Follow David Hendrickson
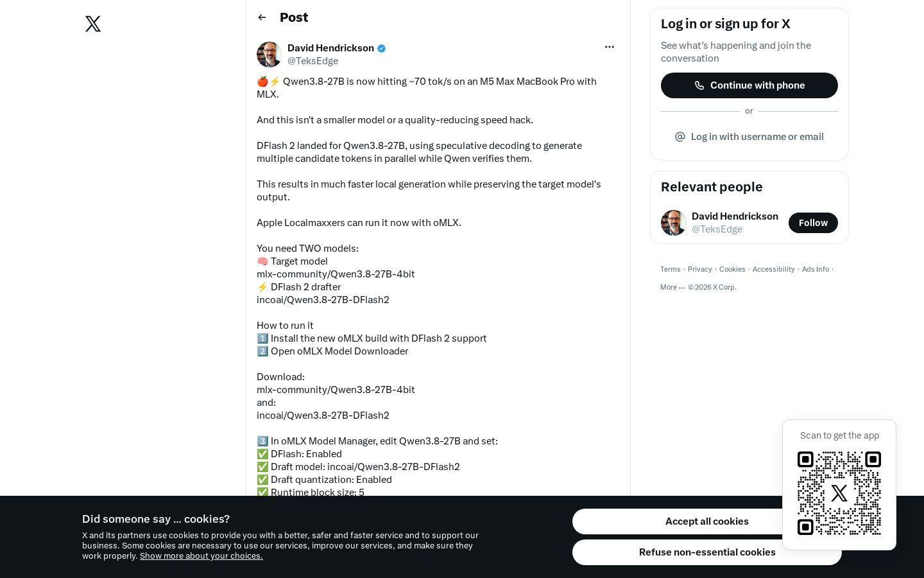Image resolution: width=924 pixels, height=578 pixels. (813, 223)
